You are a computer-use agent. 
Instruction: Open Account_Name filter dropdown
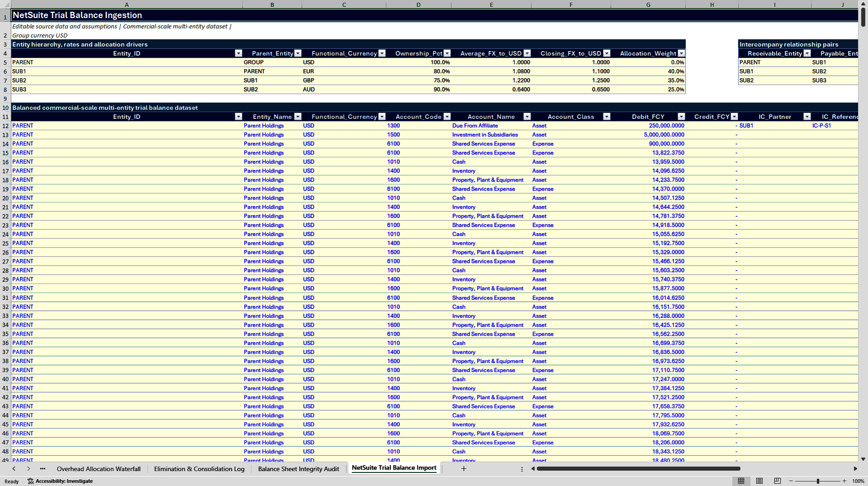(527, 117)
